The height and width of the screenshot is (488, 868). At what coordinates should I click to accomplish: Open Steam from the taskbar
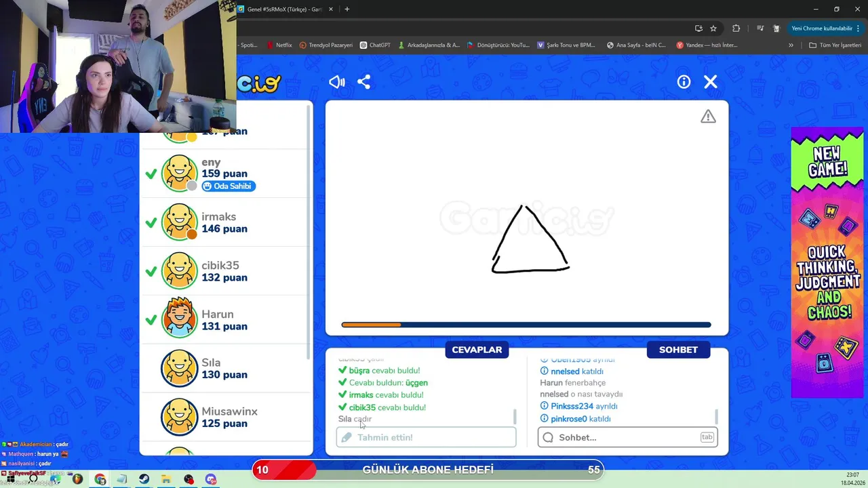click(144, 479)
